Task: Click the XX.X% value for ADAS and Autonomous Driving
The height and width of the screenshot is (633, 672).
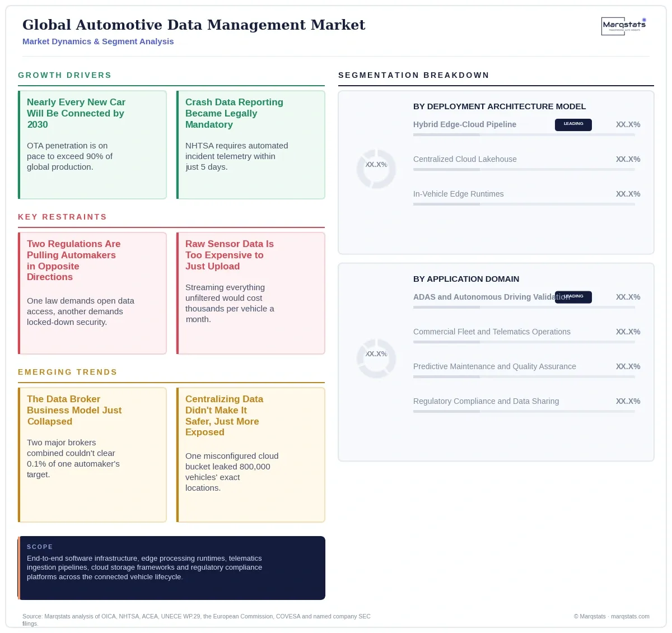Action: [x=628, y=297]
